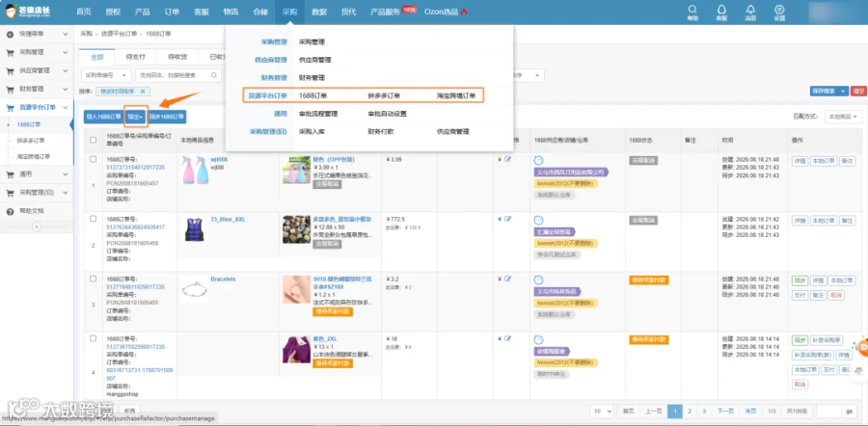Click the price edit pencil icon in row 1
The image size is (868, 426).
pos(507,160)
